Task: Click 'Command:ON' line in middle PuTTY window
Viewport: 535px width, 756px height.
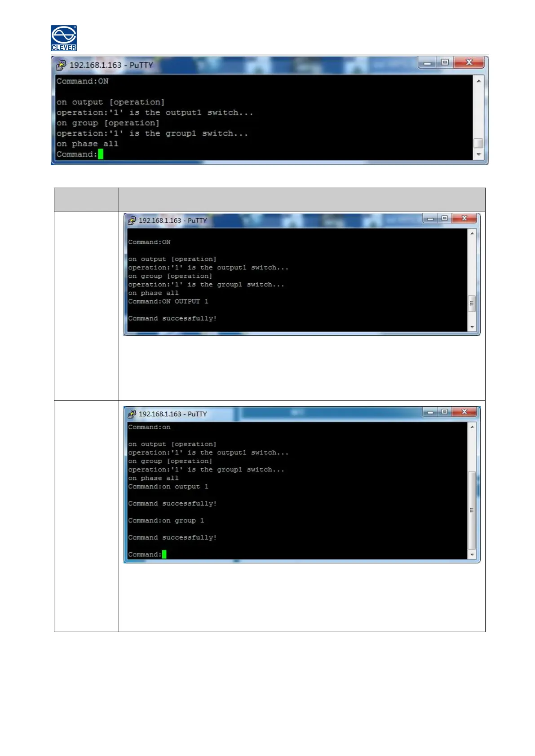Action: coord(150,242)
